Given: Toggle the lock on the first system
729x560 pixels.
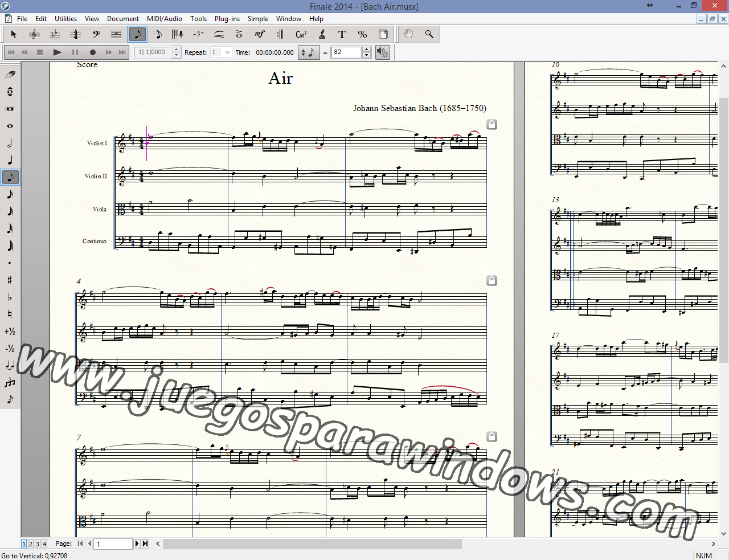Looking at the screenshot, I should [492, 124].
